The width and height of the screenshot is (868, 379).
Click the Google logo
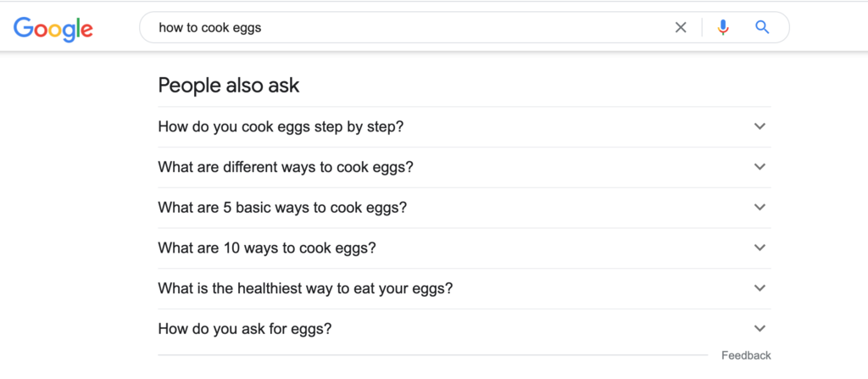pyautogui.click(x=53, y=28)
